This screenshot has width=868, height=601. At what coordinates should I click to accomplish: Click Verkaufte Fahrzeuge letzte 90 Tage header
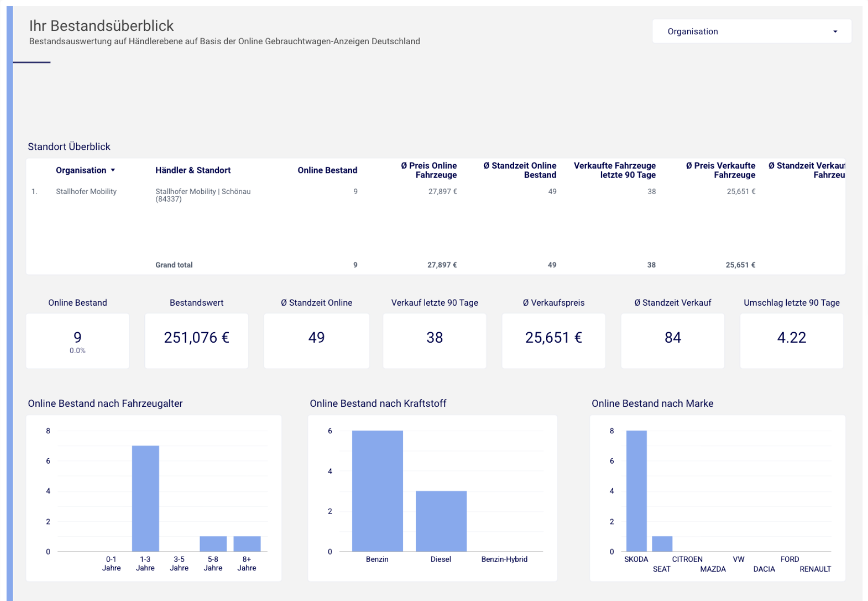615,170
